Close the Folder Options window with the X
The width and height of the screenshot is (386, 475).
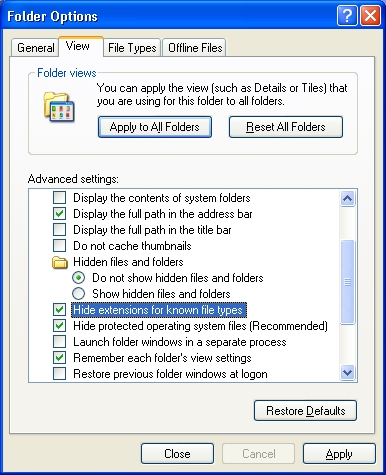(370, 15)
